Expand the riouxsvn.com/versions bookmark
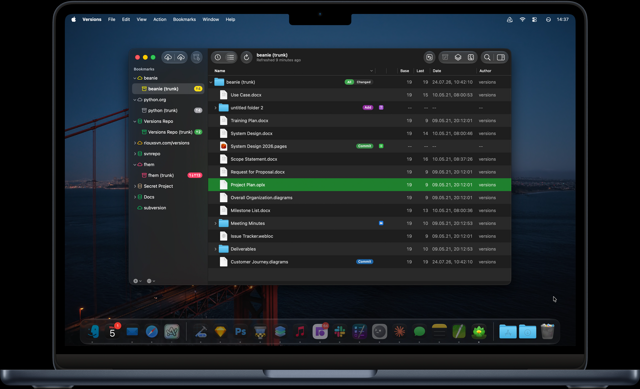Viewport: 640px width, 389px height. pos(135,143)
